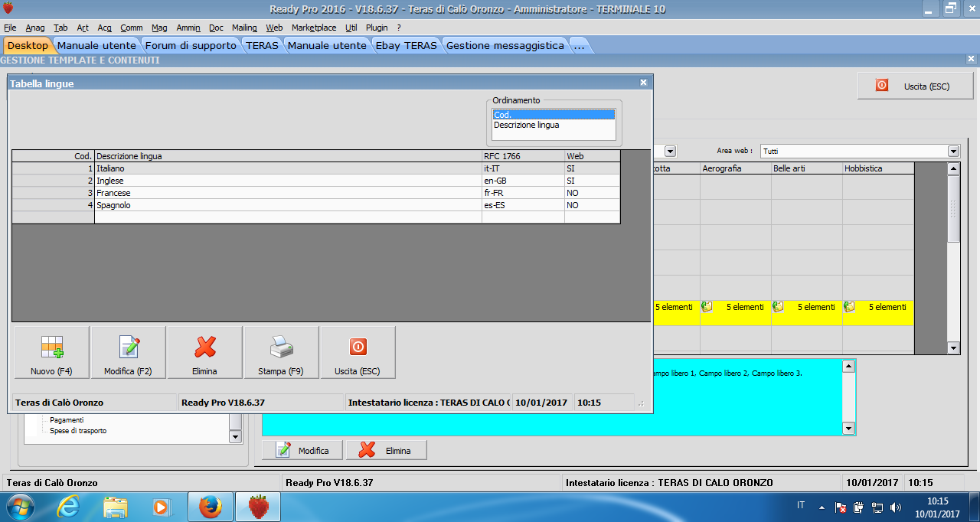Click the es-ES cell
The height and width of the screenshot is (522, 980).
[x=523, y=205]
